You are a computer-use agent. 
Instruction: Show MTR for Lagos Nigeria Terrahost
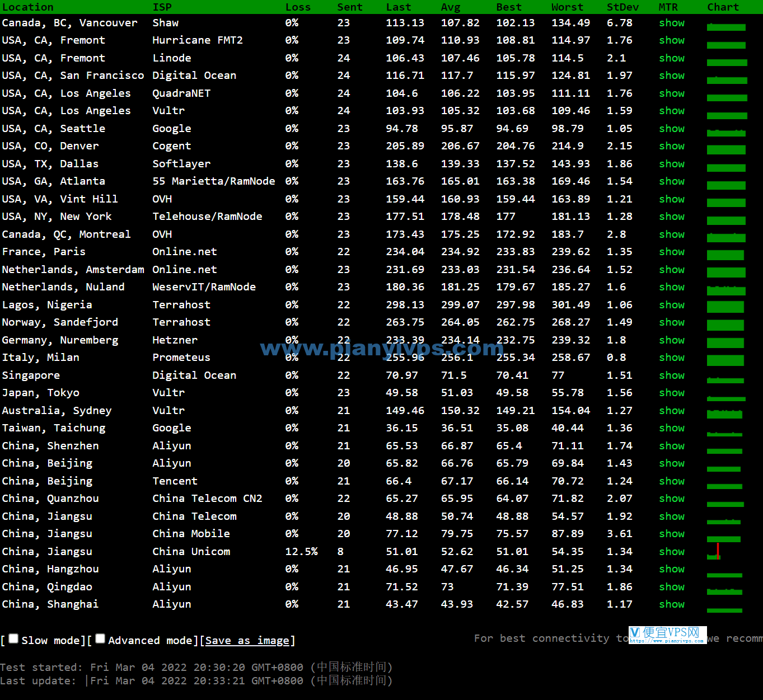click(672, 305)
